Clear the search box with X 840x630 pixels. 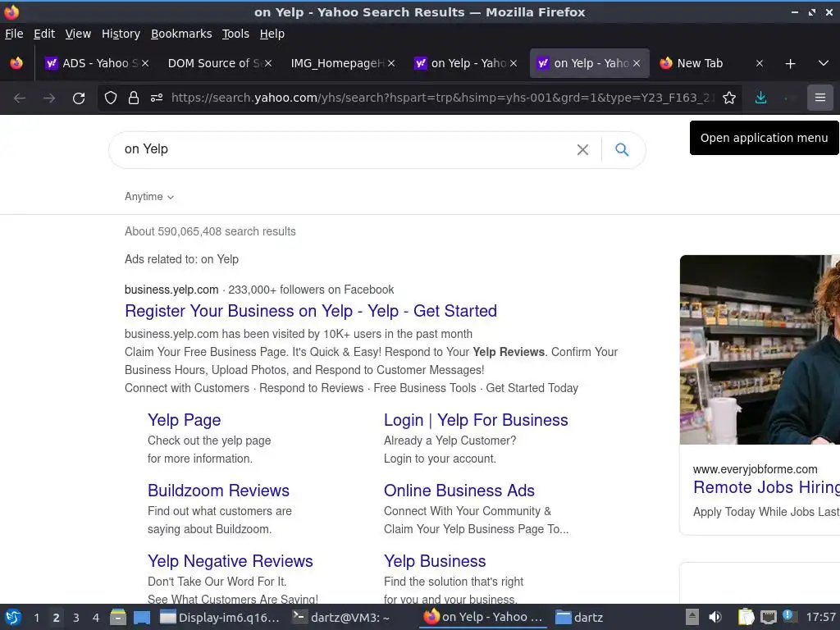(x=582, y=149)
